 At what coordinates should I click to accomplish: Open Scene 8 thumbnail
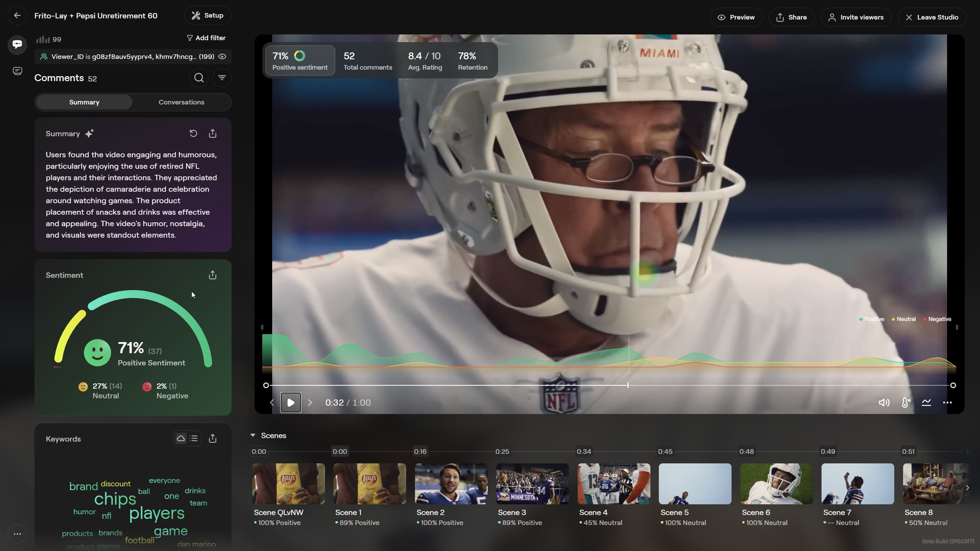tap(936, 484)
